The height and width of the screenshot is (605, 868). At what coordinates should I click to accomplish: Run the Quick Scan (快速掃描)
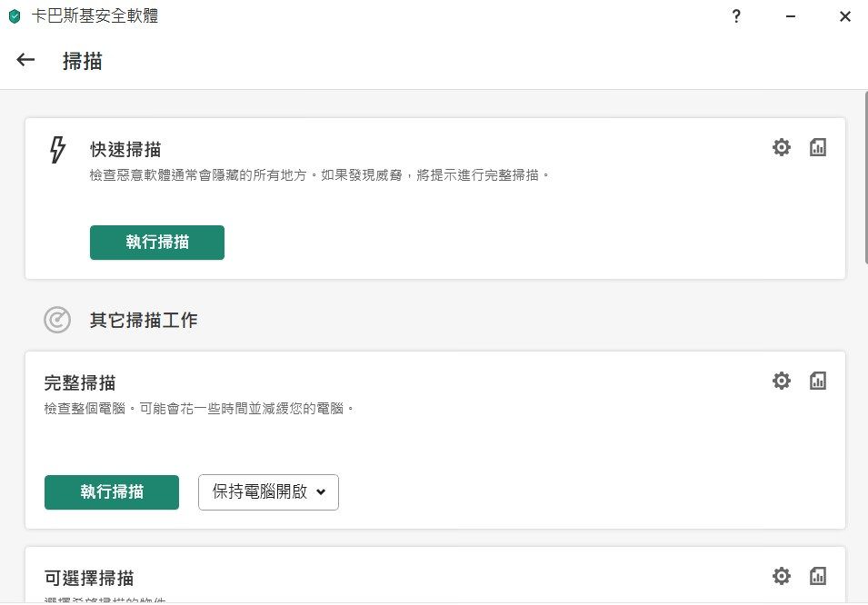pos(157,243)
